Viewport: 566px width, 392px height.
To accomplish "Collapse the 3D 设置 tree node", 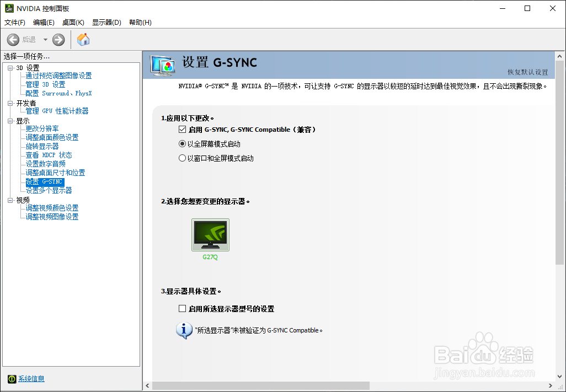I will (10, 68).
